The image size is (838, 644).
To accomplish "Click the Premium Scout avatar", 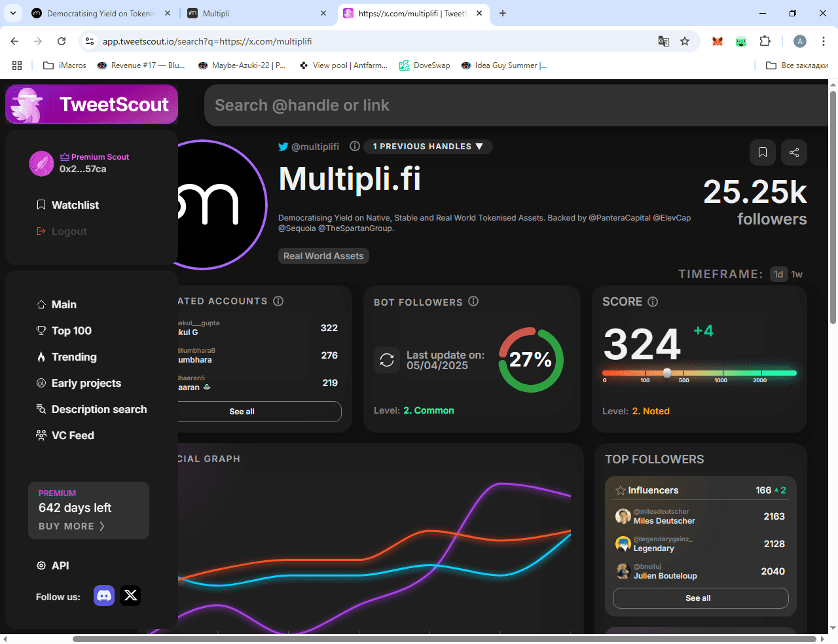I will (x=41, y=164).
